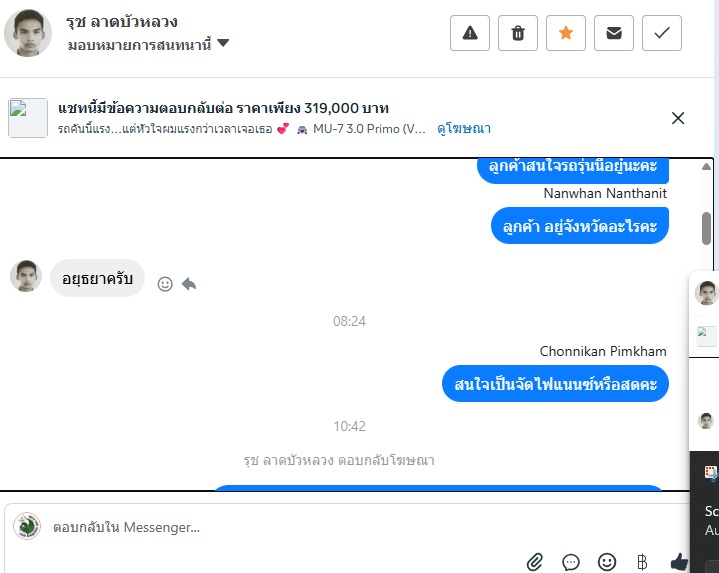The width and height of the screenshot is (719, 573).
Task: Dismiss the ad reply banner
Action: pyautogui.click(x=678, y=118)
